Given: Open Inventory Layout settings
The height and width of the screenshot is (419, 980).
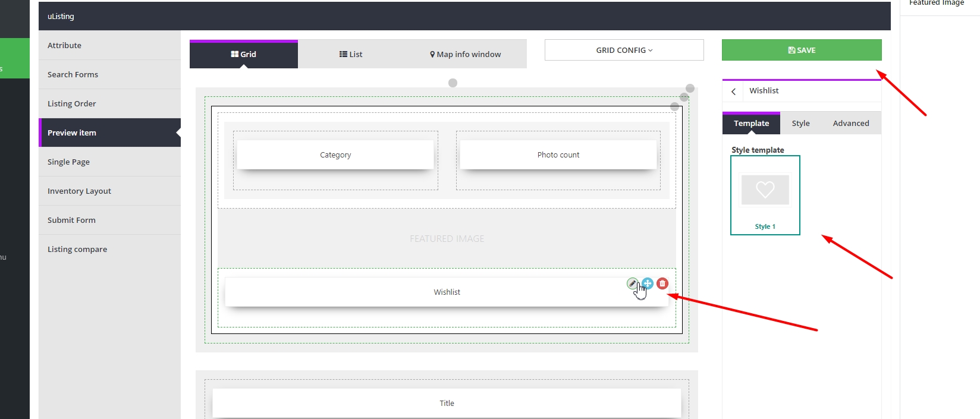Looking at the screenshot, I should click(79, 191).
